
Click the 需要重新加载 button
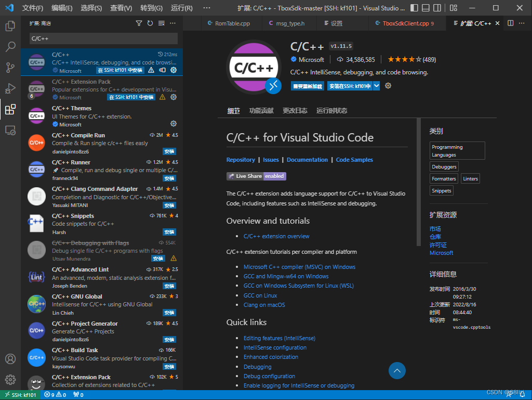(x=308, y=86)
